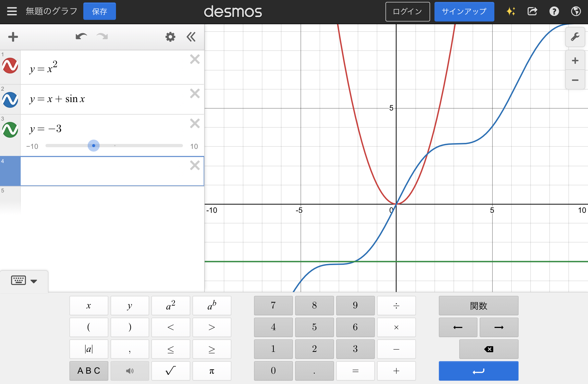
Task: Insert absolute value |a| key
Action: [89, 349]
